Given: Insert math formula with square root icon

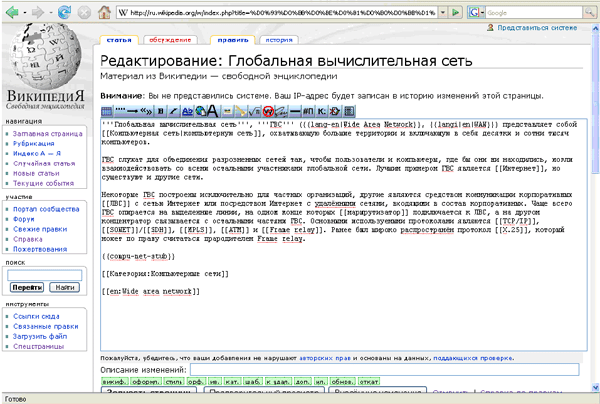Looking at the screenshot, I should point(254,111).
